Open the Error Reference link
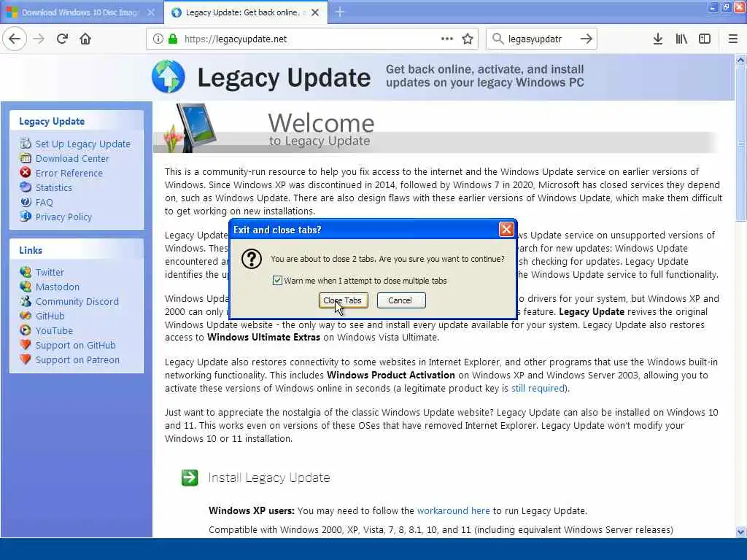This screenshot has width=747, height=560. tap(69, 174)
